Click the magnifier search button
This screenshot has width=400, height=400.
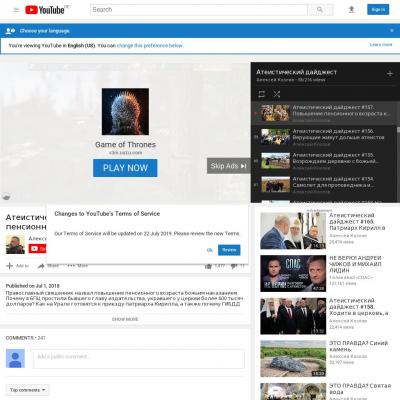[320, 10]
